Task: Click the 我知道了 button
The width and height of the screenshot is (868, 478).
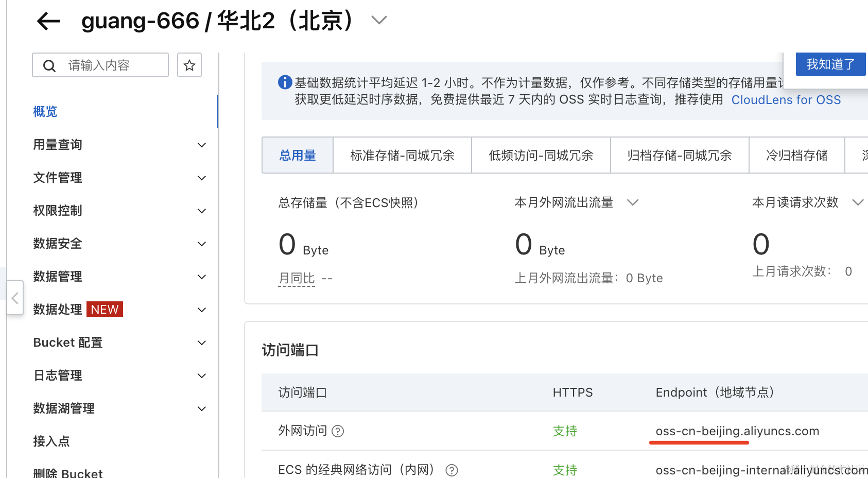Action: tap(830, 64)
